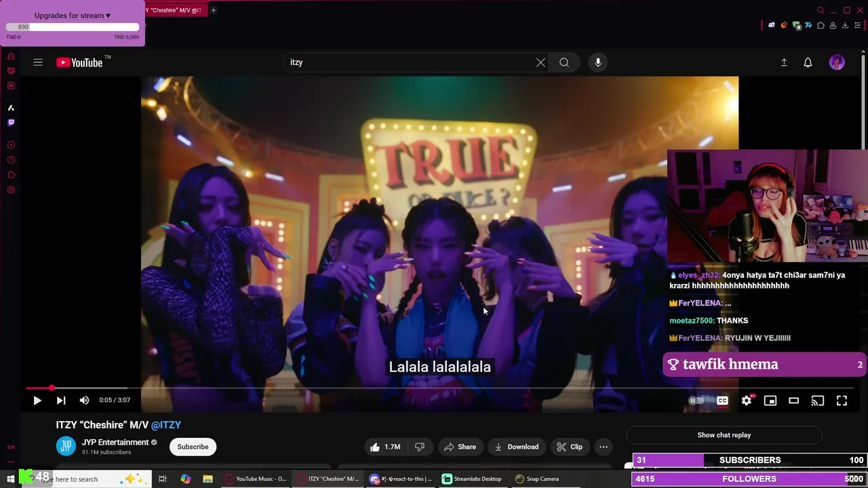Open video settings gear
This screenshot has width=868, height=488.
click(747, 401)
